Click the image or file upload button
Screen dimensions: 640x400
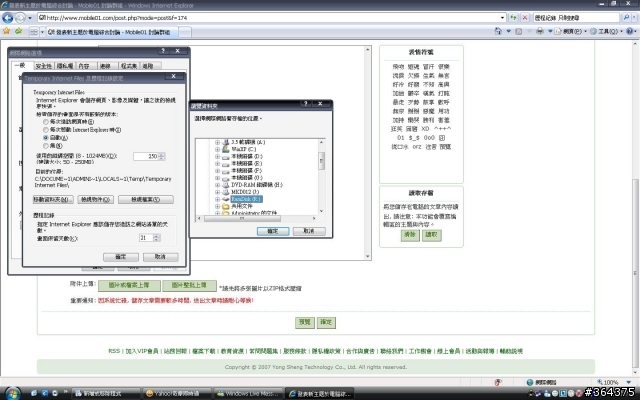point(129,285)
